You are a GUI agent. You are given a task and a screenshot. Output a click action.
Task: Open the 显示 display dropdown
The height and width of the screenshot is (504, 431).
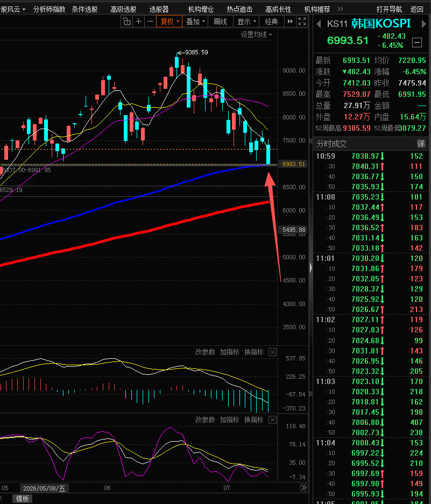pos(246,22)
